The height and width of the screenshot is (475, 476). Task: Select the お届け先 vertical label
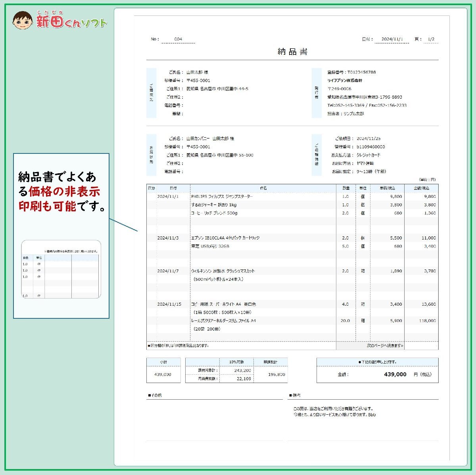tap(152, 155)
